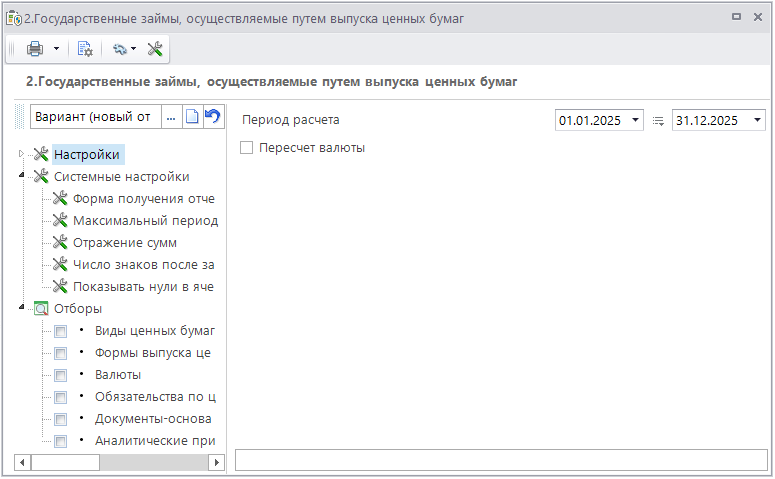Click the document settings toolbar icon
Screen dimensions: 775x479
(86, 48)
